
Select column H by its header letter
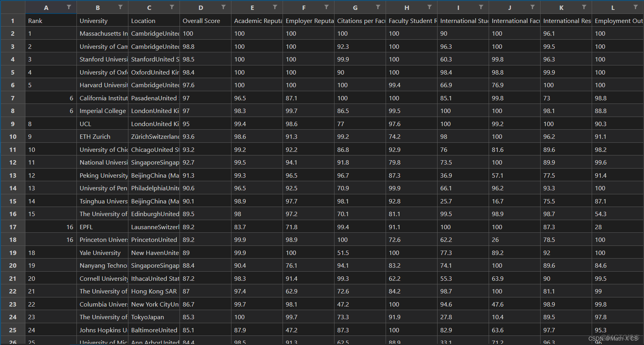407,8
